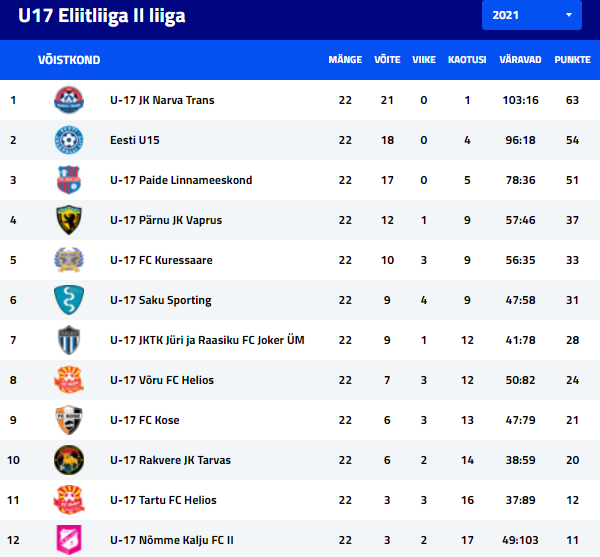
Task: Open U-17 JK Narva Trans team link
Action: coord(162,100)
